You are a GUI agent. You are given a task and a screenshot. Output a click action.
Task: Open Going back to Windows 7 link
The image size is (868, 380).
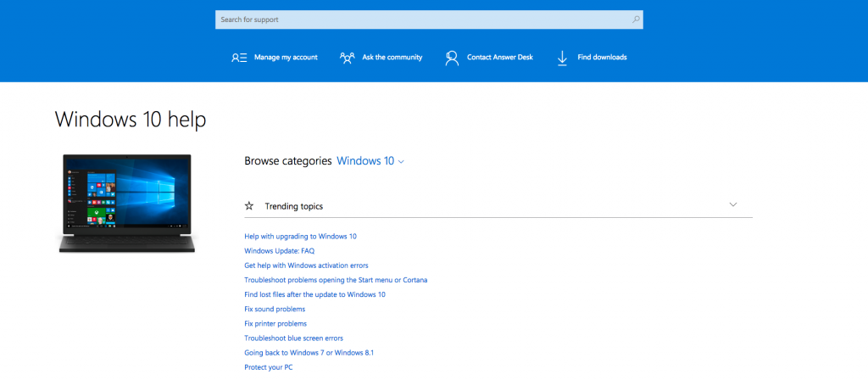pyautogui.click(x=309, y=352)
